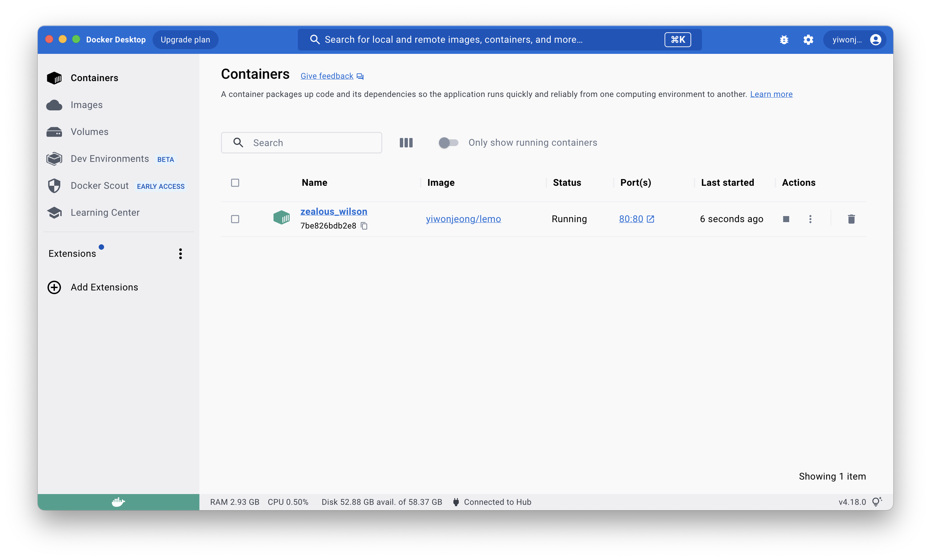Click the magnifier icon in containers search
The height and width of the screenshot is (560, 931).
coord(238,143)
